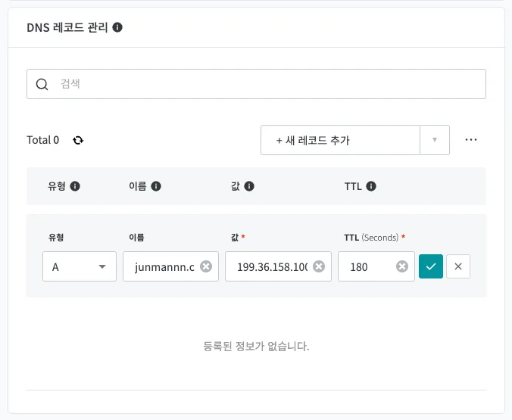Open the record type A dropdown
The height and width of the screenshot is (420, 512).
pyautogui.click(x=80, y=266)
